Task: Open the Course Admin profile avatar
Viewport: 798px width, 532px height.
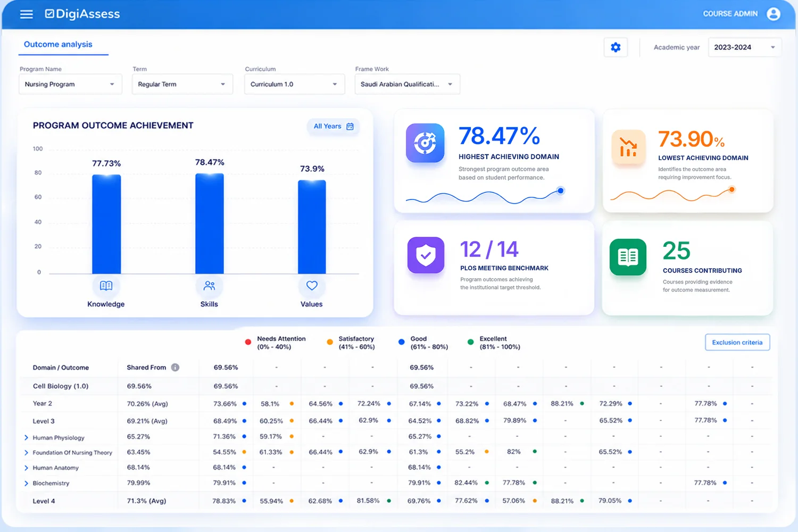Action: click(774, 14)
